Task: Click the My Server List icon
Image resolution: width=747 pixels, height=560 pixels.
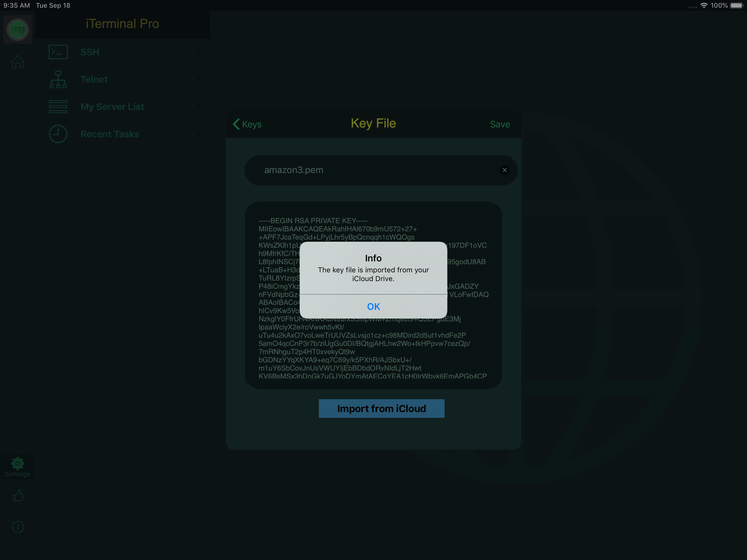Action: pyautogui.click(x=58, y=106)
